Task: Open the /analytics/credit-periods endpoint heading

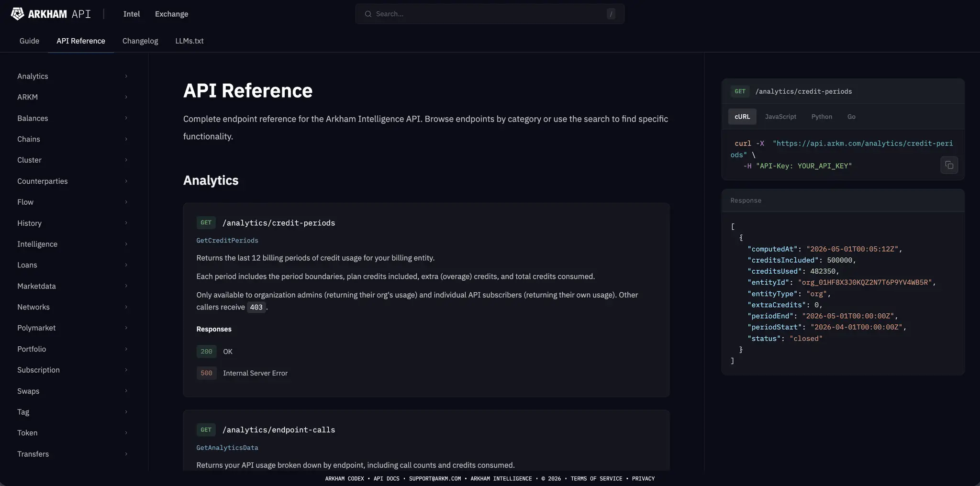Action: coord(278,223)
